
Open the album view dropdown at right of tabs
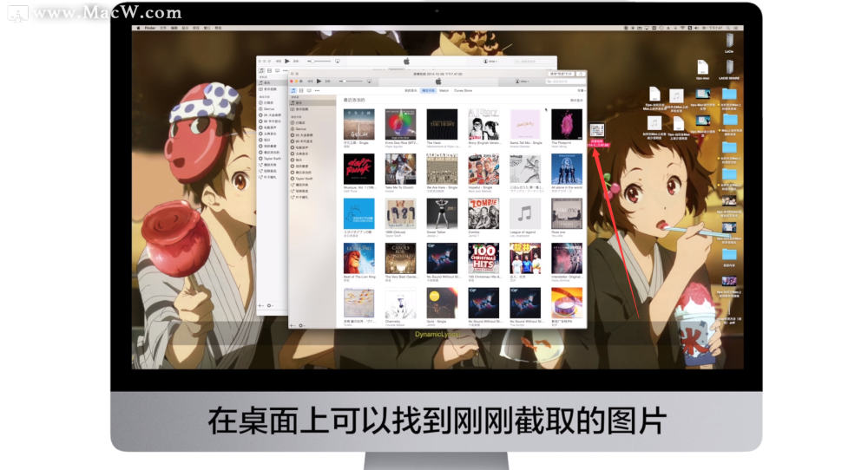[581, 90]
